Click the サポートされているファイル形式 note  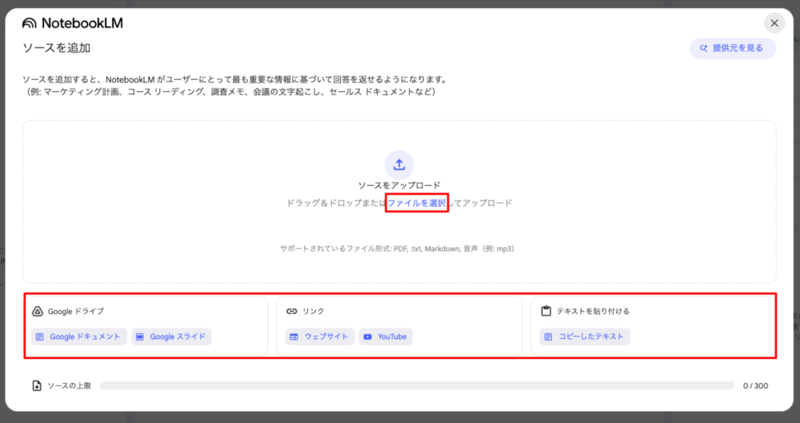[398, 249]
